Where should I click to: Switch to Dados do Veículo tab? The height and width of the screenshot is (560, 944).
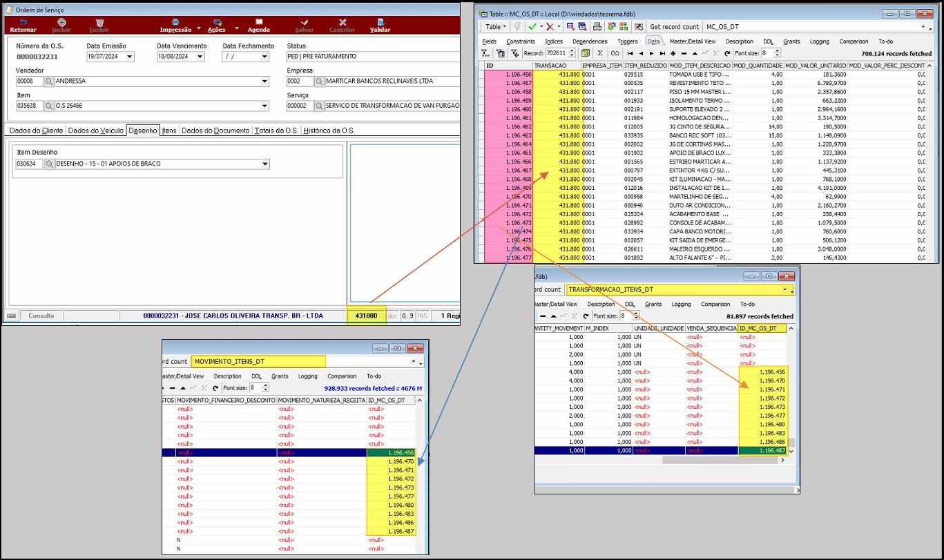95,131
